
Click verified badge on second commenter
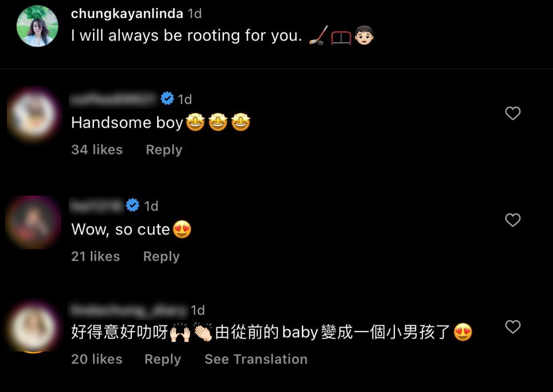(133, 205)
